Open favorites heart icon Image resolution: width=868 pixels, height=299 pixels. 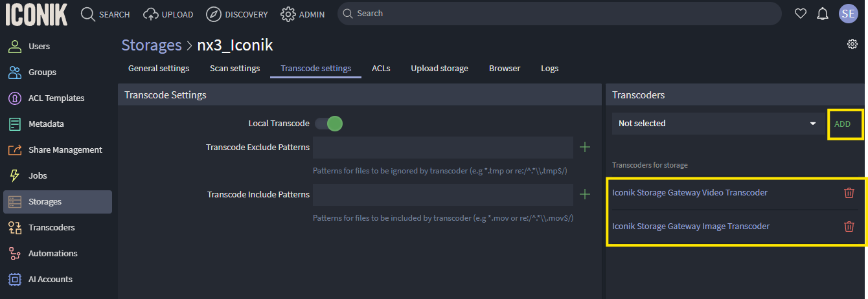[801, 14]
